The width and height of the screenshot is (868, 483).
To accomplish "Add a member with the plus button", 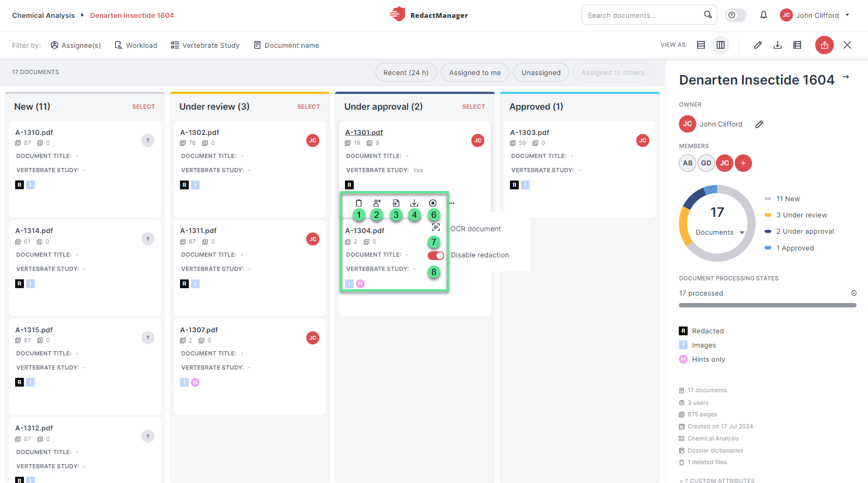I will coord(743,163).
